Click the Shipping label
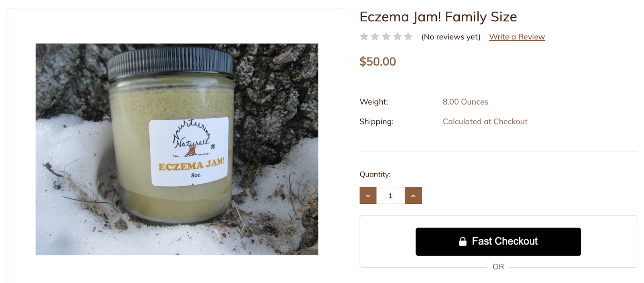 coord(376,121)
